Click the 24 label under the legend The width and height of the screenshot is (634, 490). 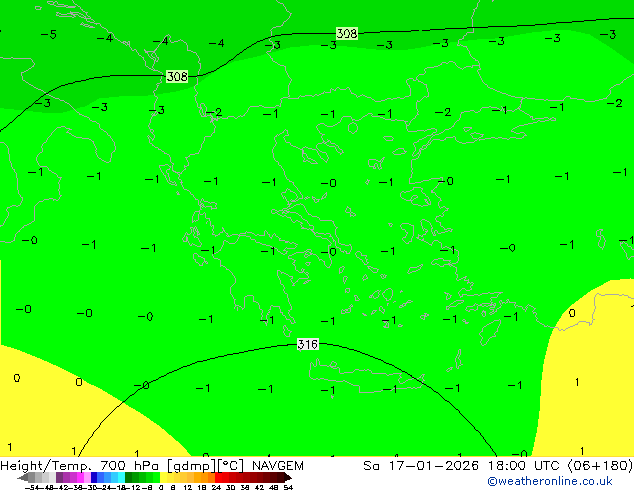[x=216, y=487]
